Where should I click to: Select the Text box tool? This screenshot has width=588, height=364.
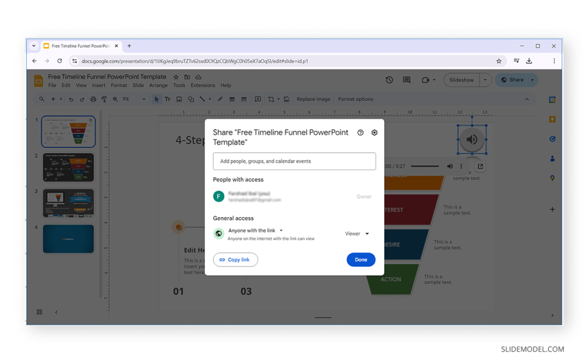[x=169, y=99]
